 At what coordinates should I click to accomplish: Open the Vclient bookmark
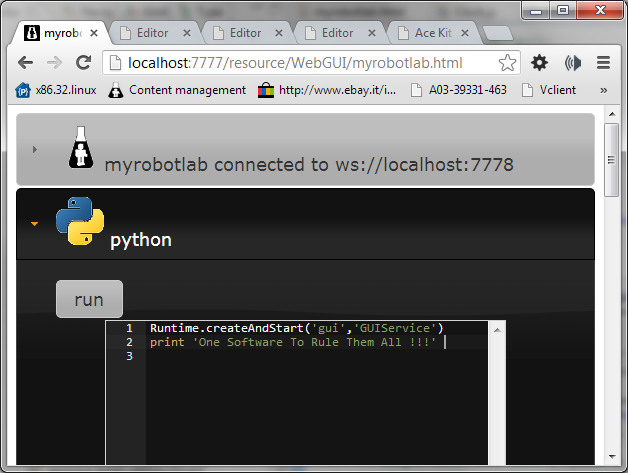pos(549,90)
